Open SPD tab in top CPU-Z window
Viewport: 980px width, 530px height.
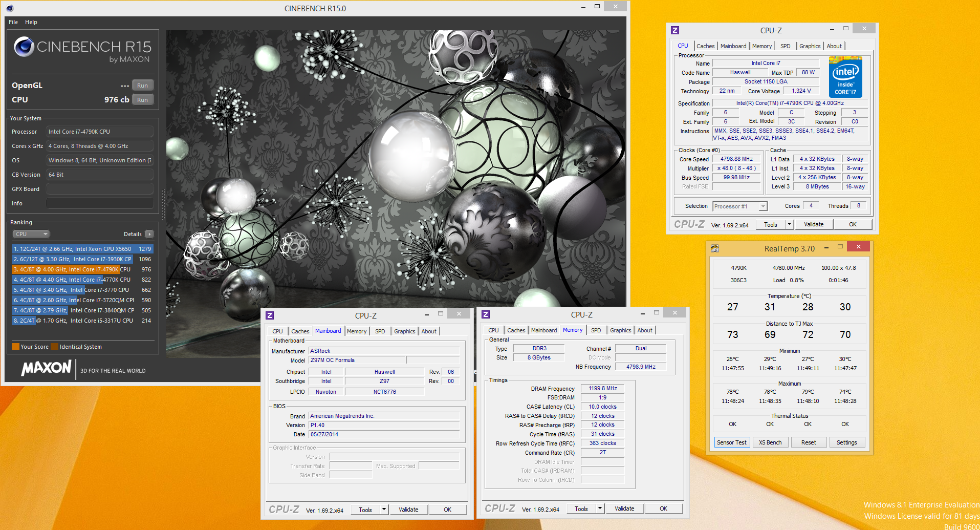point(785,46)
